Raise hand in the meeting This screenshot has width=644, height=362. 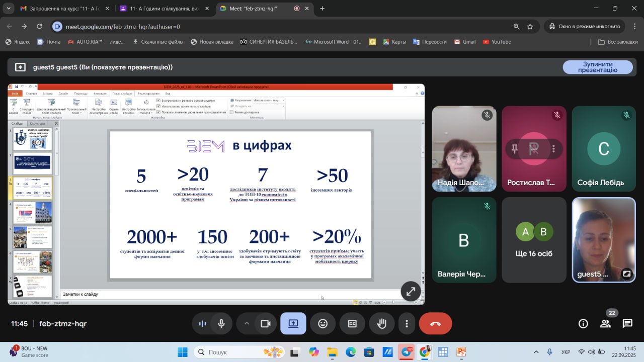[382, 324]
